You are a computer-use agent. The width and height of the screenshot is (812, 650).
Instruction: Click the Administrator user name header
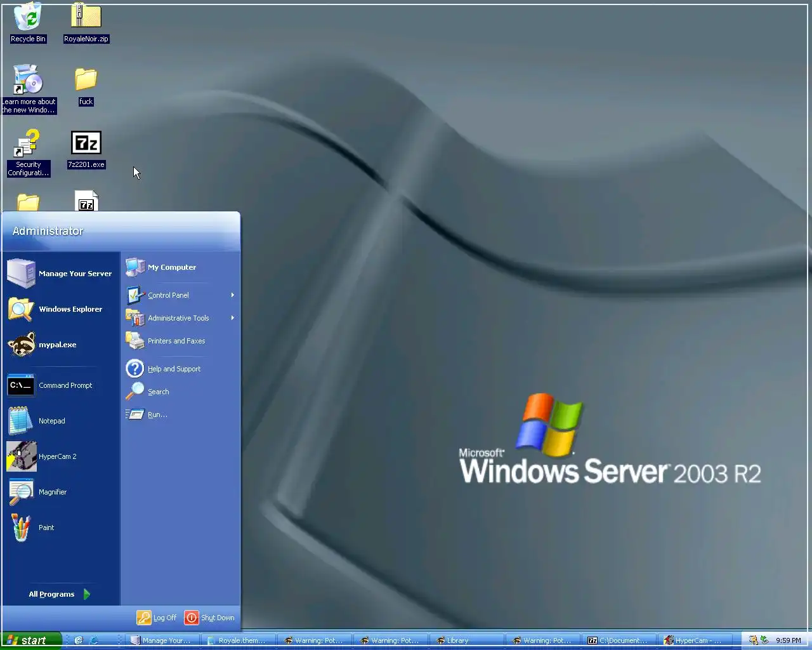pos(48,231)
